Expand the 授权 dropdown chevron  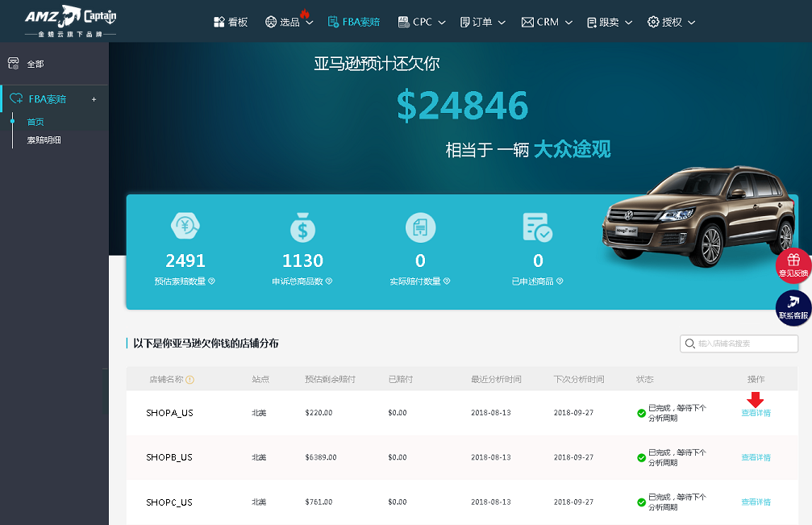(x=691, y=23)
